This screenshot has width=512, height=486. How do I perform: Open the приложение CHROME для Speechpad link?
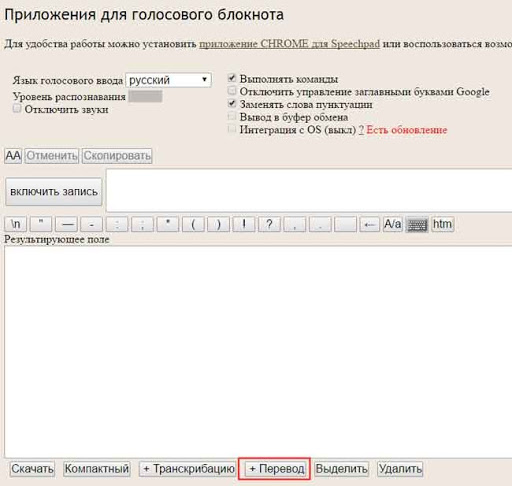[x=289, y=44]
